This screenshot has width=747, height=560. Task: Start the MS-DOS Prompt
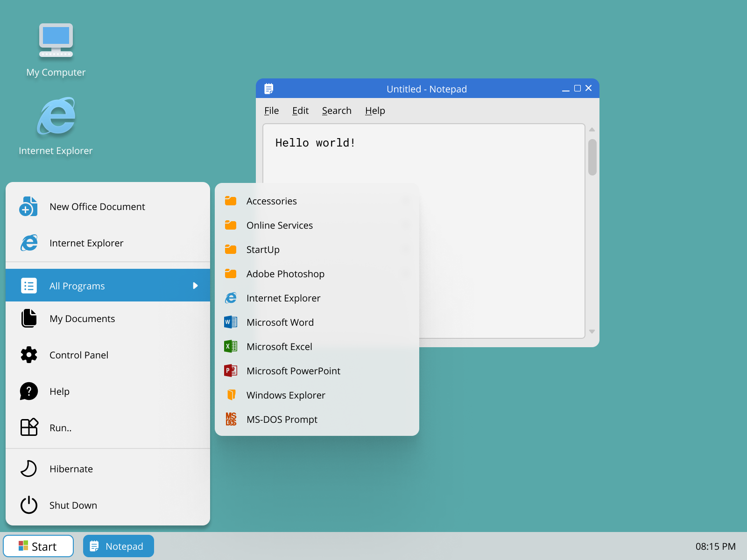tap(282, 419)
